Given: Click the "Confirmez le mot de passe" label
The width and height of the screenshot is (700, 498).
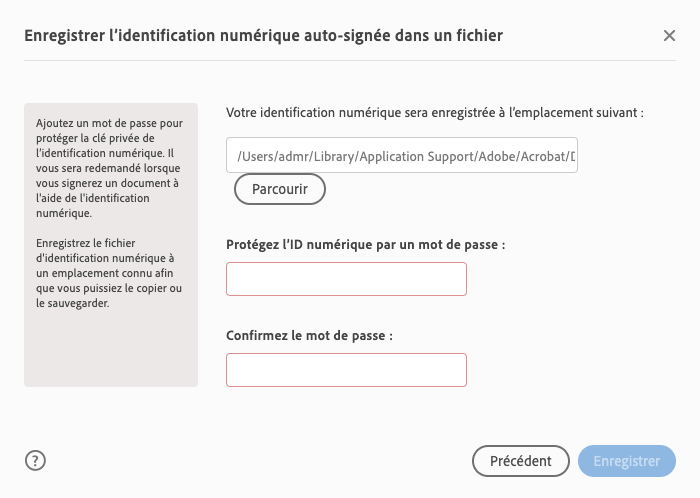Looking at the screenshot, I should click(309, 335).
